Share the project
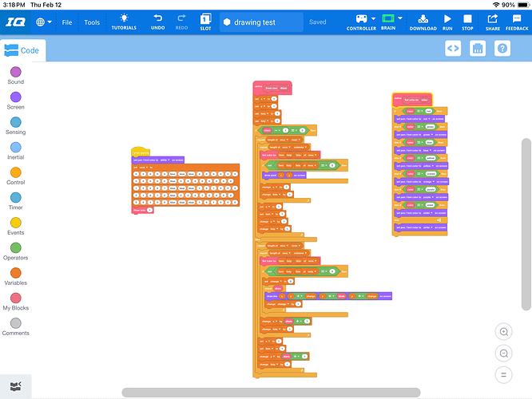The width and height of the screenshot is (532, 399). point(493,22)
